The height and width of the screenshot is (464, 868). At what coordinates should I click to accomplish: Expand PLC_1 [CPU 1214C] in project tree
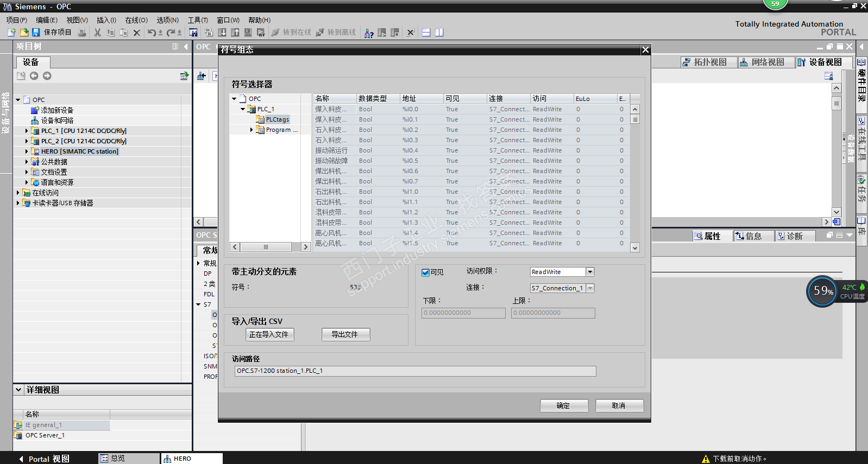pos(27,131)
